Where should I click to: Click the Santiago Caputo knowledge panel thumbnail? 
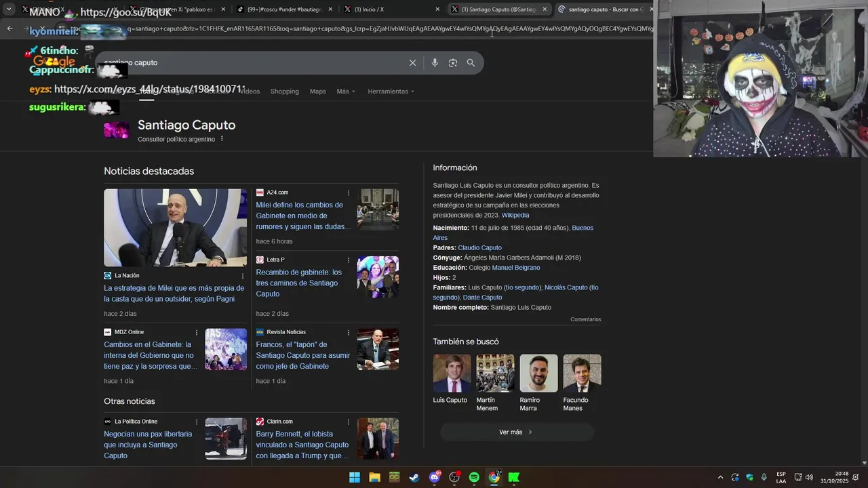click(116, 130)
